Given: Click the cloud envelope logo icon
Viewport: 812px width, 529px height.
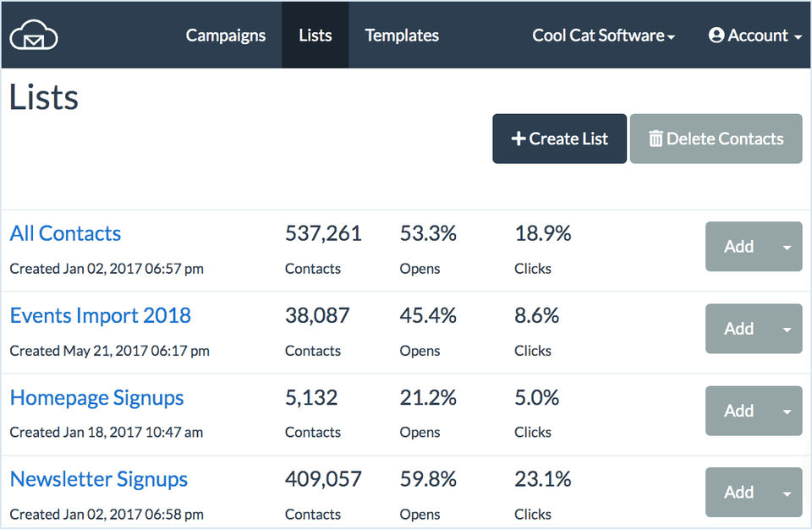Looking at the screenshot, I should coord(34,35).
